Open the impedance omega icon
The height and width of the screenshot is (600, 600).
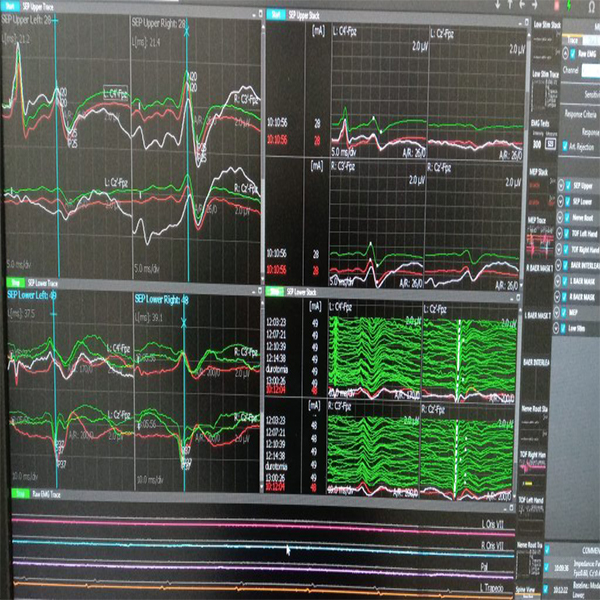(x=593, y=6)
